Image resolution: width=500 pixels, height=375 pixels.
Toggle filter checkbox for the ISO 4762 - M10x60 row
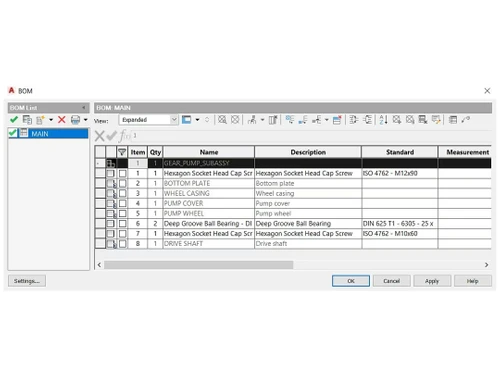pyautogui.click(x=122, y=234)
